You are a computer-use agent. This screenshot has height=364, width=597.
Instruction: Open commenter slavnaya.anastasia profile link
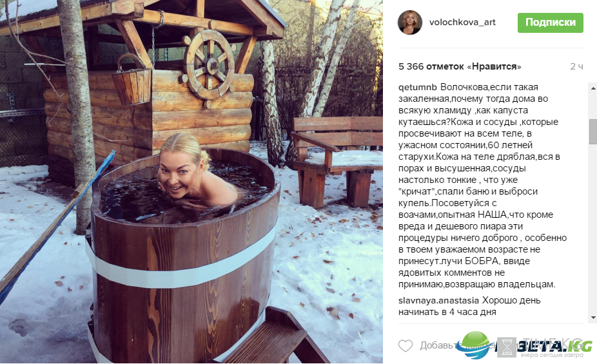(x=438, y=300)
